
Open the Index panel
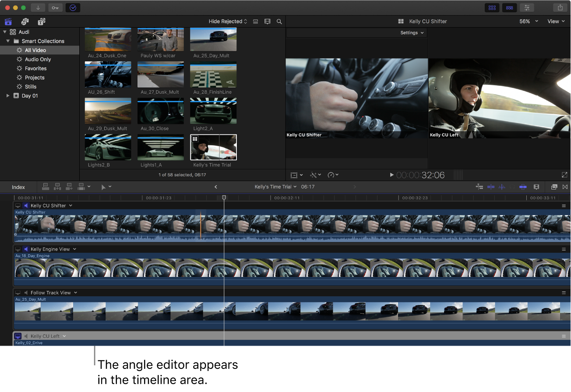click(18, 186)
